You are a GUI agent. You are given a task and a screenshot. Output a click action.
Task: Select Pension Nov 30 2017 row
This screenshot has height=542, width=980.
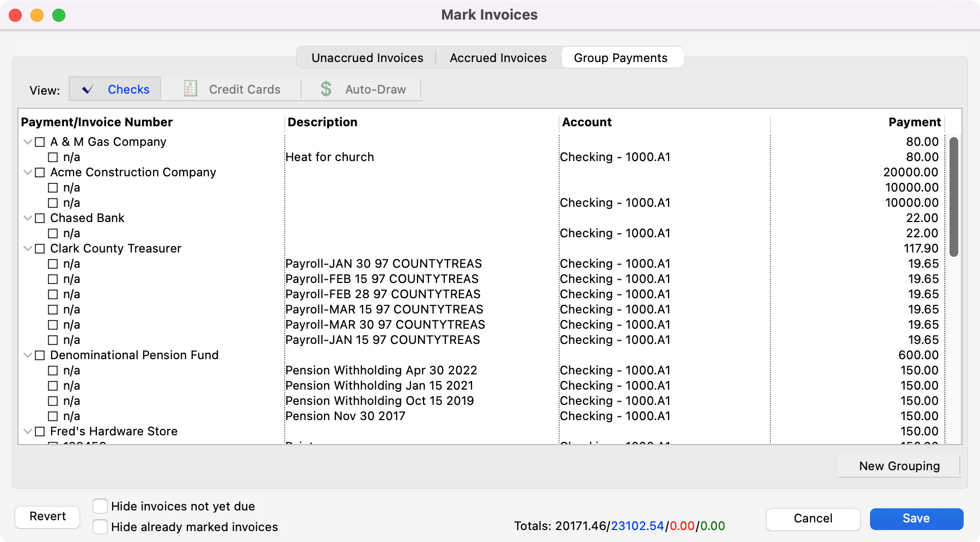345,416
